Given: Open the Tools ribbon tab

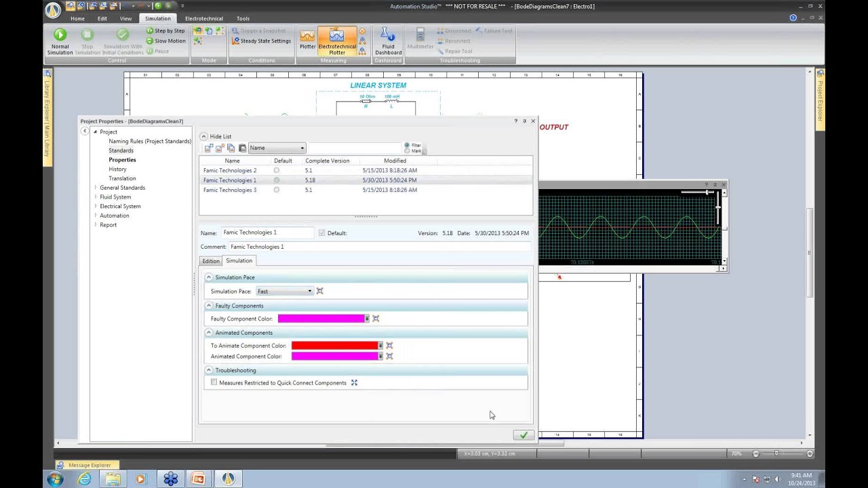Looking at the screenshot, I should [243, 18].
